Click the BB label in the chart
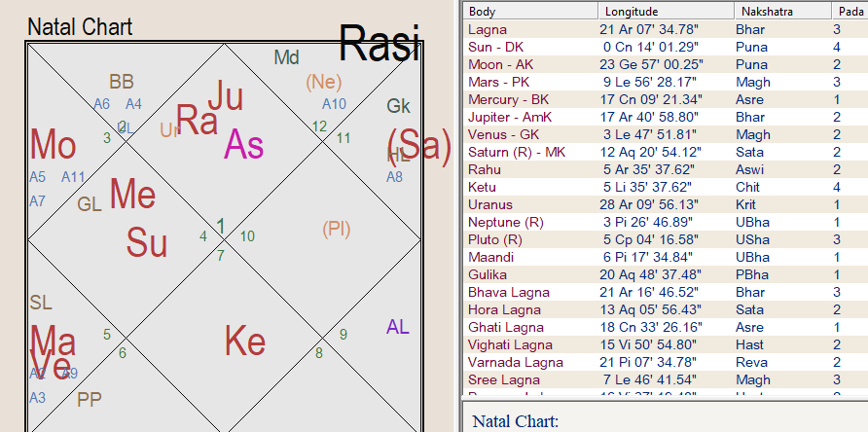Viewport: 868px width, 432px height. [122, 82]
